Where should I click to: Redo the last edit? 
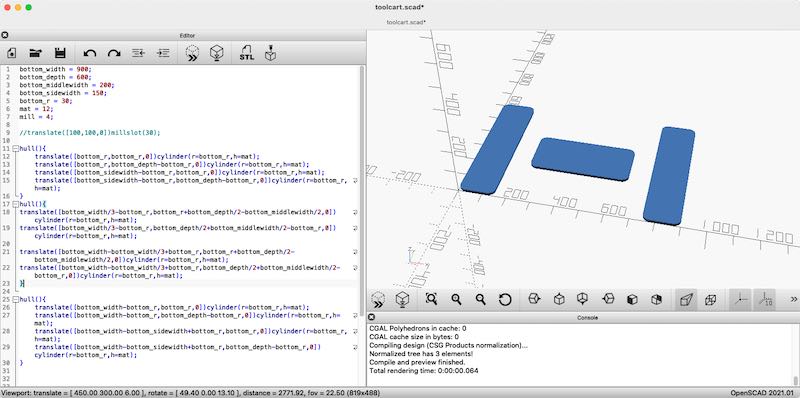(114, 53)
